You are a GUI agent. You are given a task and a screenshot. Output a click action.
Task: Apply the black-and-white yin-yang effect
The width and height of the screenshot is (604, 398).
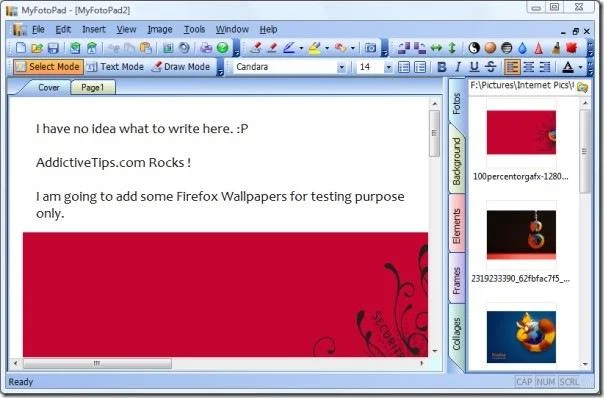474,48
